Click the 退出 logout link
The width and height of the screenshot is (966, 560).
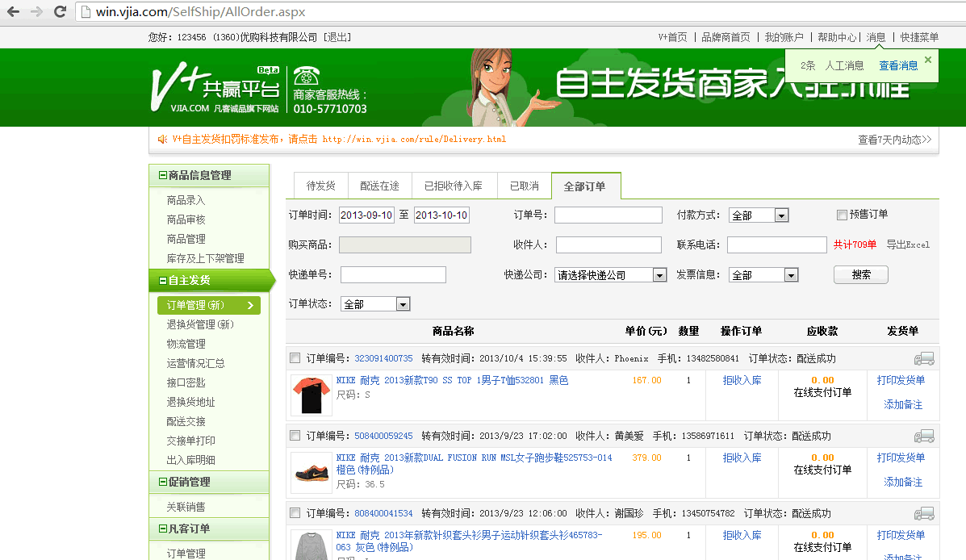337,37
